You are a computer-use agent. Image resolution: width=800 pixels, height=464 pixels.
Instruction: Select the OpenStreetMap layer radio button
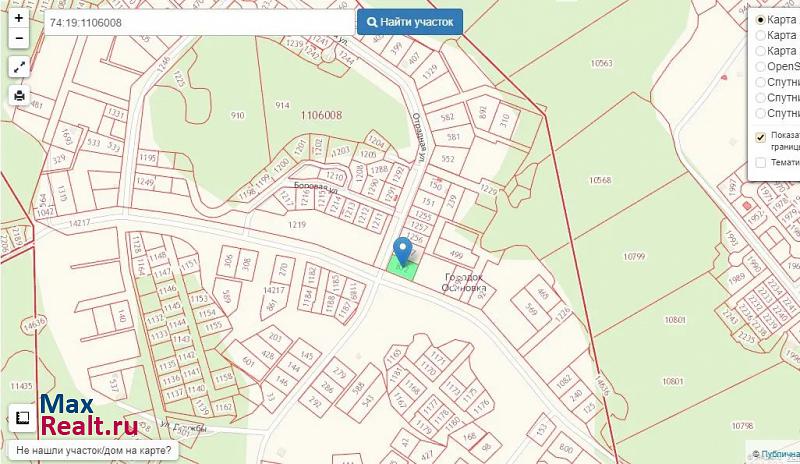760,67
